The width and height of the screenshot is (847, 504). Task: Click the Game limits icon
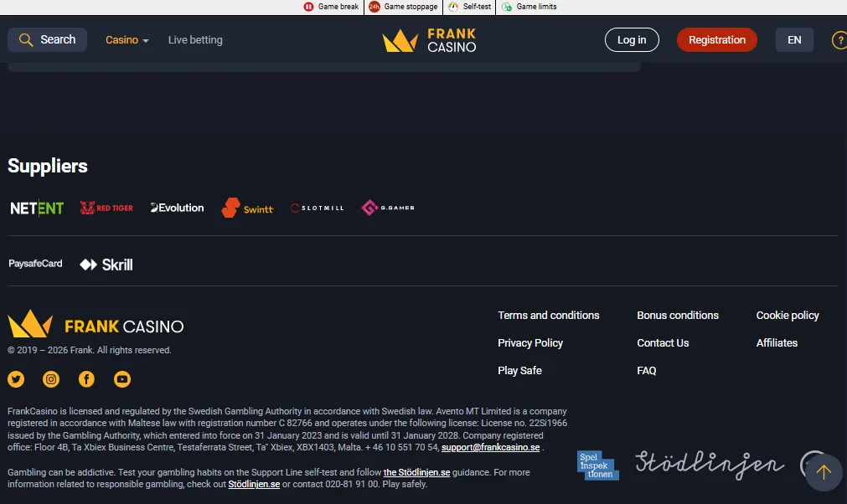507,7
